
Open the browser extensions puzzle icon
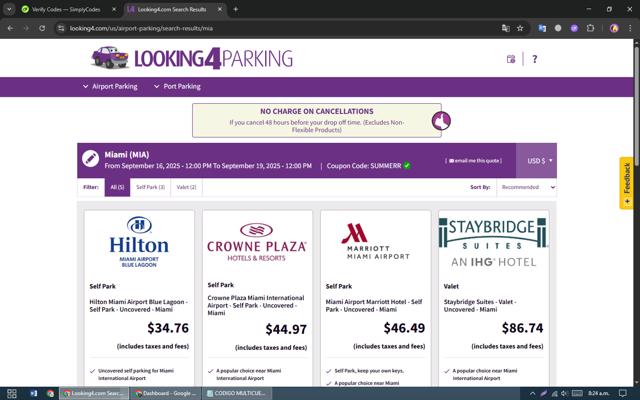590,28
